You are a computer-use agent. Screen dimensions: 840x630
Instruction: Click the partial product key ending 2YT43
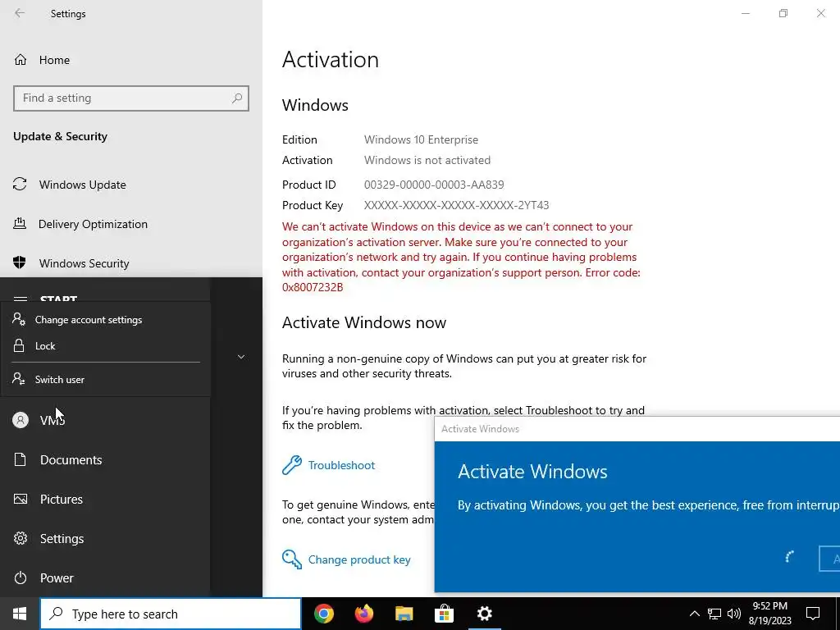click(456, 205)
